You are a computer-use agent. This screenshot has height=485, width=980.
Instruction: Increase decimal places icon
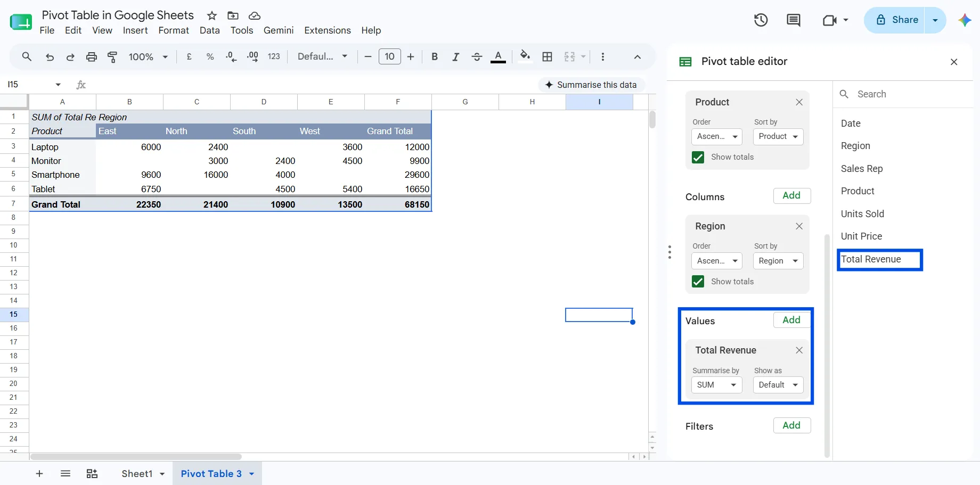tap(252, 56)
